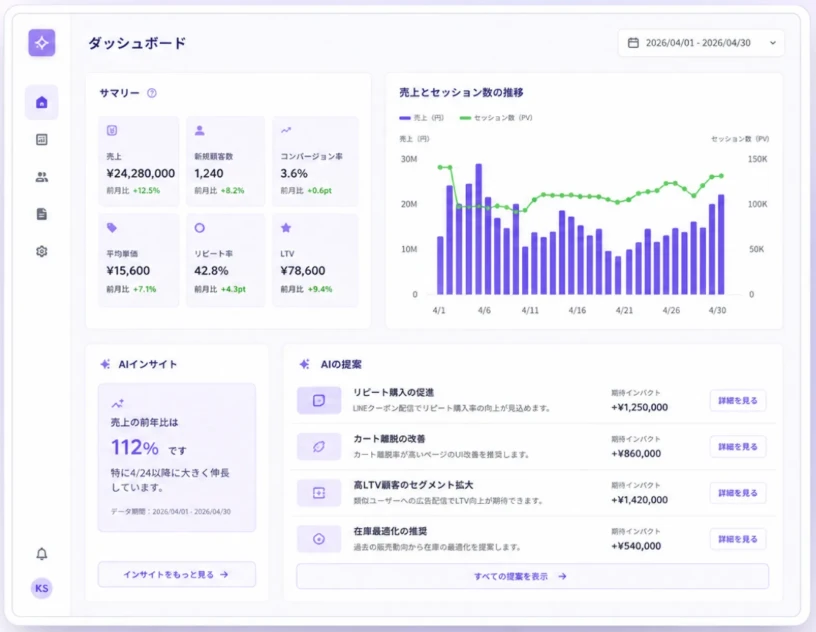The height and width of the screenshot is (632, 816).
Task: Click the リピート購入の促進 row icon
Action: click(319, 400)
